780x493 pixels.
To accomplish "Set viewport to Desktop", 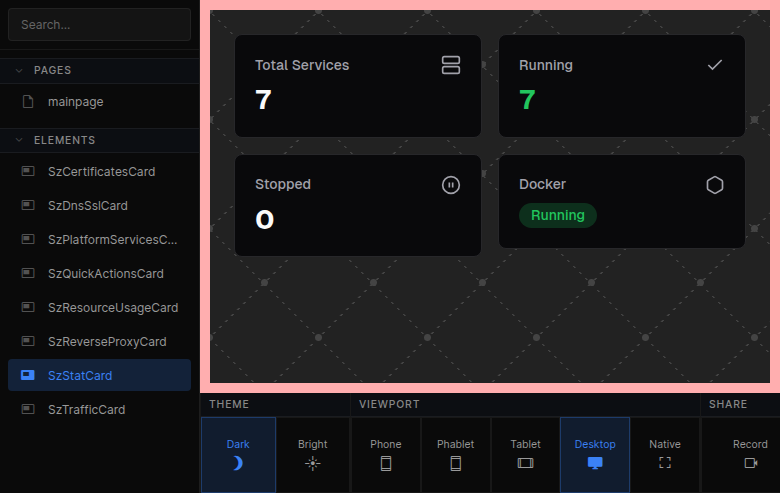I will pyautogui.click(x=595, y=454).
